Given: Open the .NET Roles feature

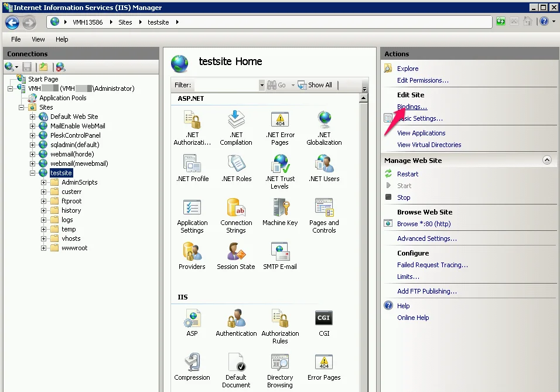Looking at the screenshot, I should 235,168.
